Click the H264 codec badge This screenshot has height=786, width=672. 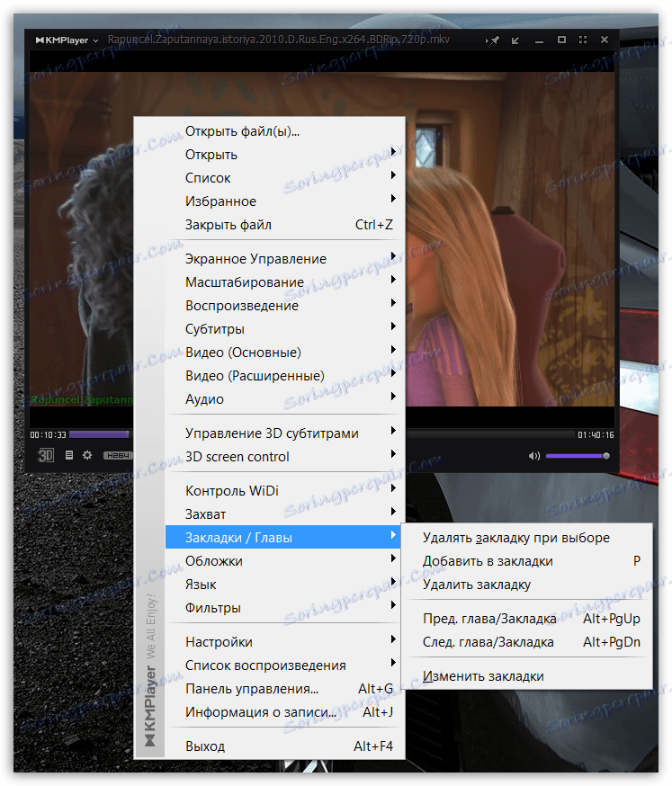(x=117, y=455)
